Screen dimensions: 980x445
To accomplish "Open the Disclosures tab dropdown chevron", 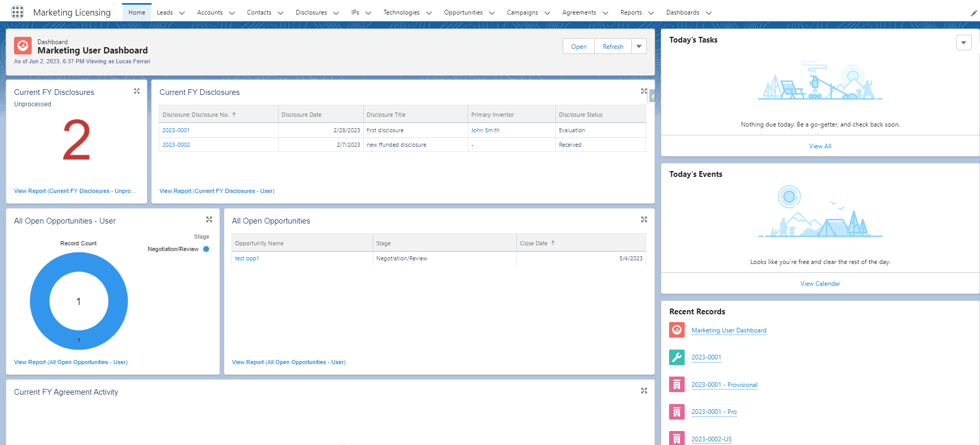I will click(336, 13).
